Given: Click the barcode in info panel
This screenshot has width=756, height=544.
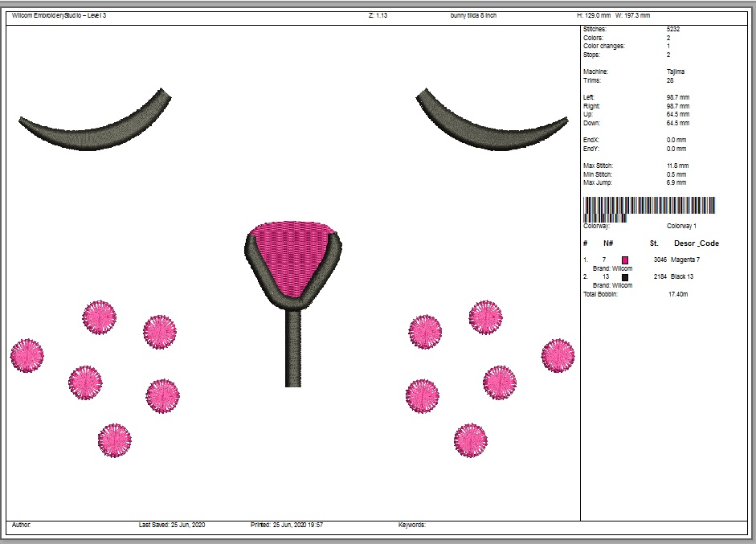Looking at the screenshot, I should click(x=648, y=210).
